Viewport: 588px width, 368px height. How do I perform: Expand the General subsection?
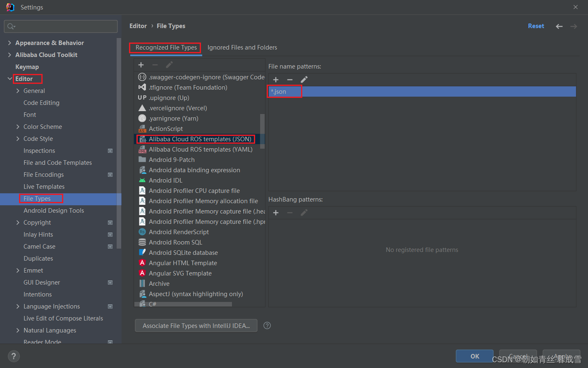(x=18, y=91)
